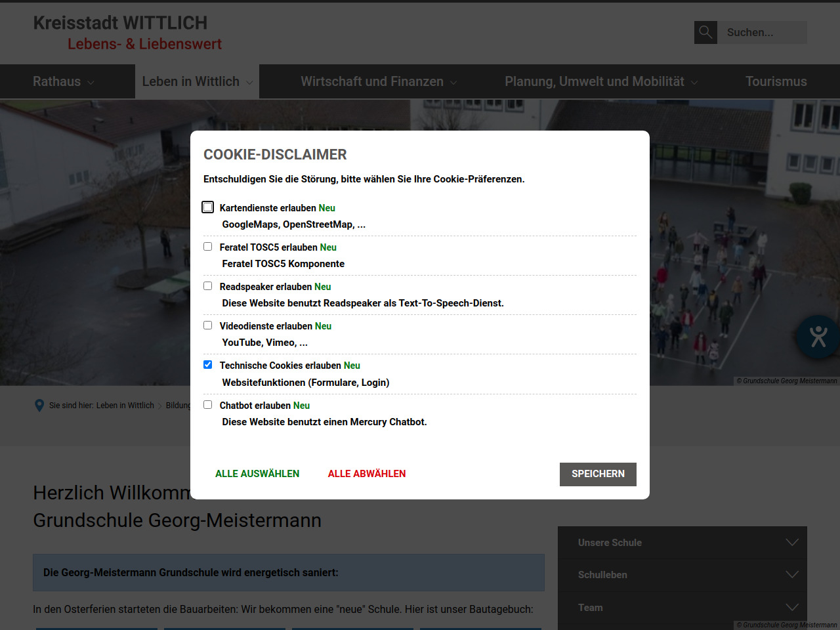The image size is (840, 630).
Task: Check the Readspeaker erlauben box
Action: pos(208,286)
